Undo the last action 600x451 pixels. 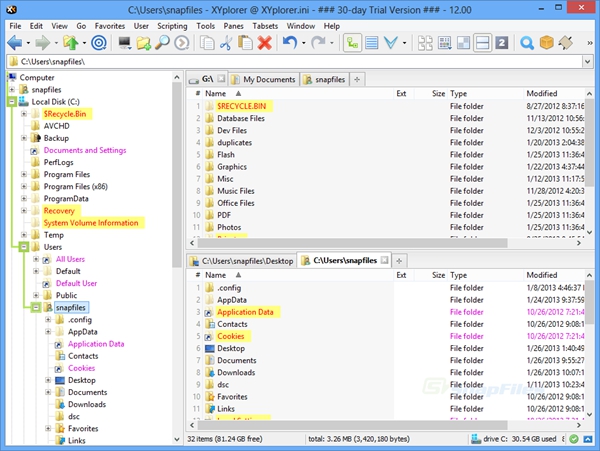(290, 43)
